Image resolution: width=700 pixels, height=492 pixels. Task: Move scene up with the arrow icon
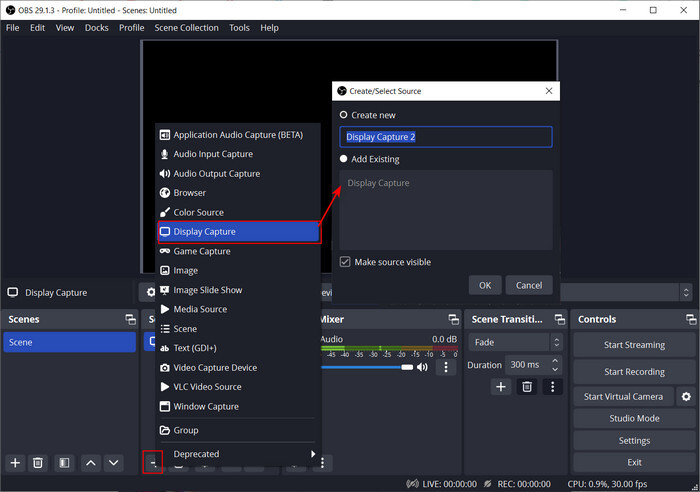[x=90, y=463]
